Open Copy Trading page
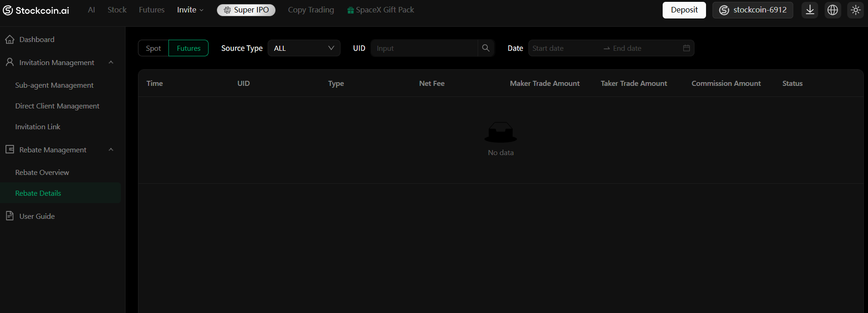 pos(311,10)
